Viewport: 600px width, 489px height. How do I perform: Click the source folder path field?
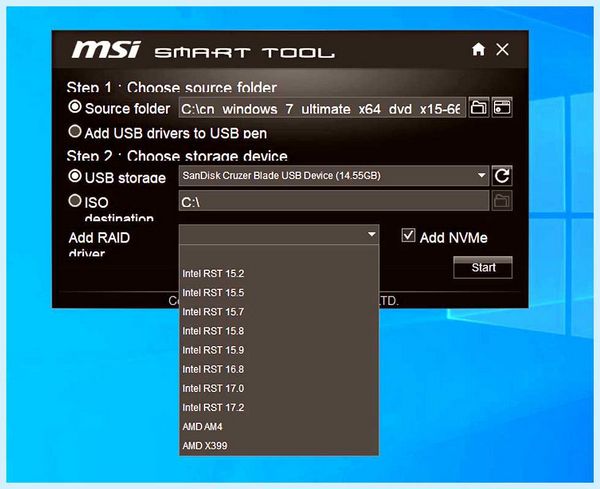point(322,108)
